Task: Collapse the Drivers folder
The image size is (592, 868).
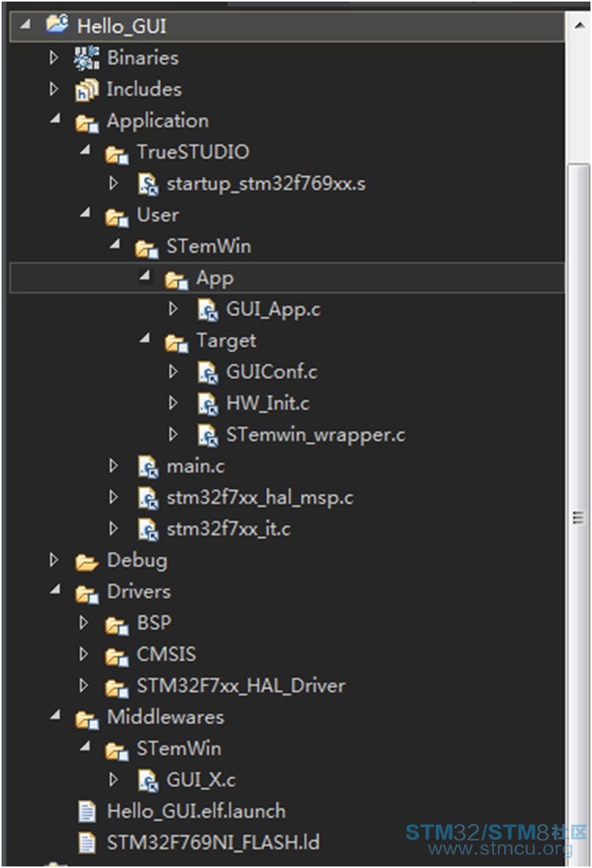Action: click(55, 590)
